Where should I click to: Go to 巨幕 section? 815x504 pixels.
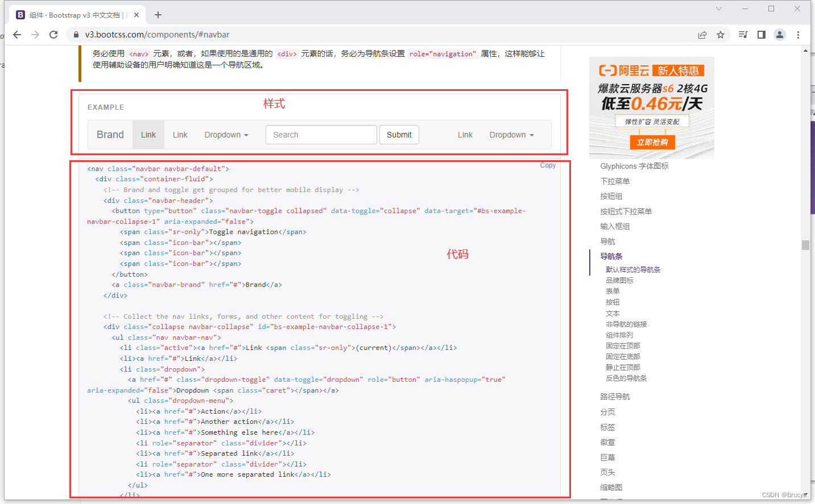pyautogui.click(x=607, y=457)
